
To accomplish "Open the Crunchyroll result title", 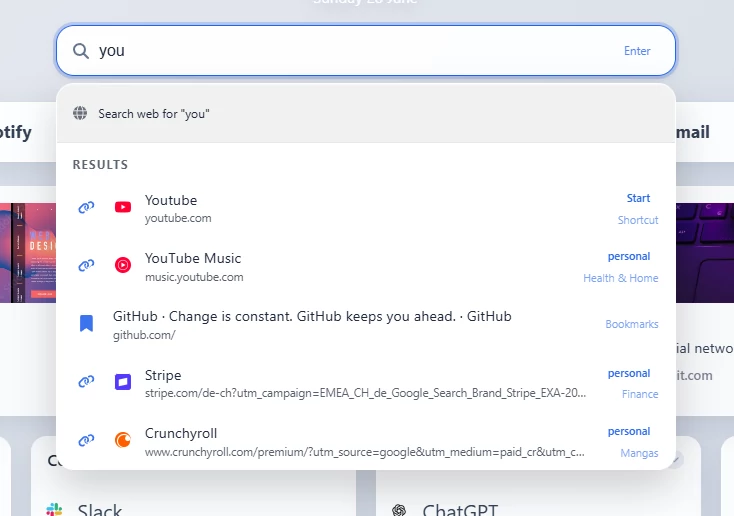I will click(x=181, y=434).
